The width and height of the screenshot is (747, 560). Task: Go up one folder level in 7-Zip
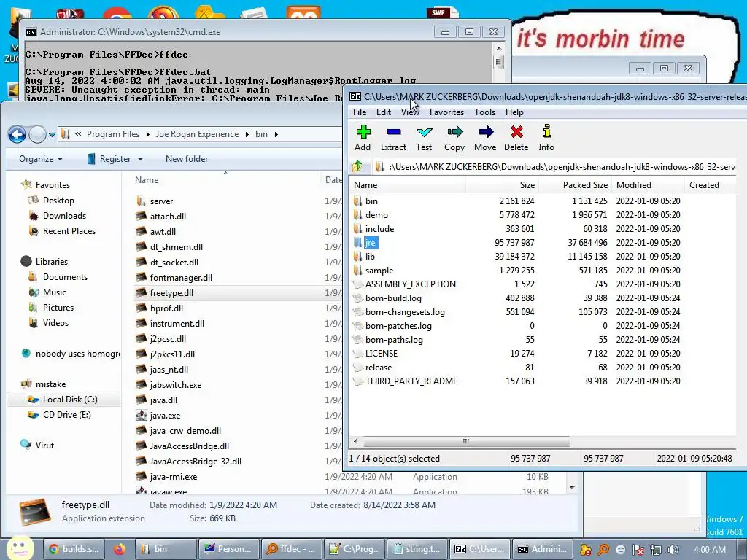click(357, 167)
